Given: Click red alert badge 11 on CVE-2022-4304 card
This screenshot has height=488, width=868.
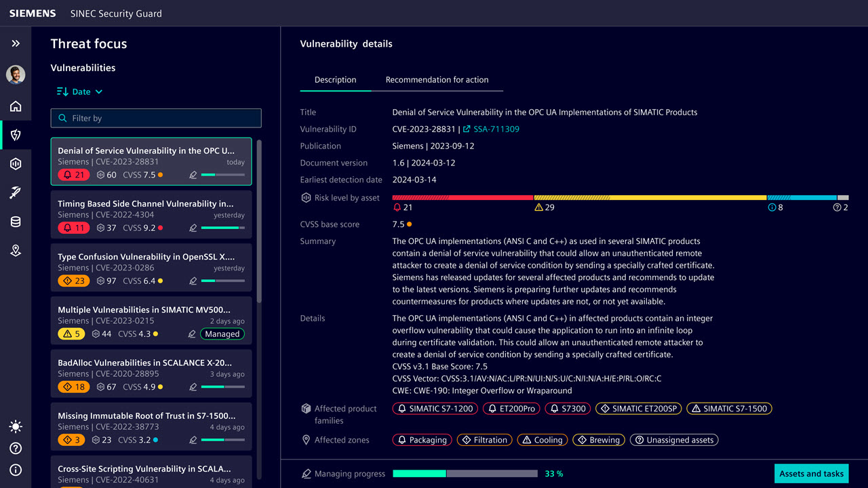Looking at the screenshot, I should [74, 228].
